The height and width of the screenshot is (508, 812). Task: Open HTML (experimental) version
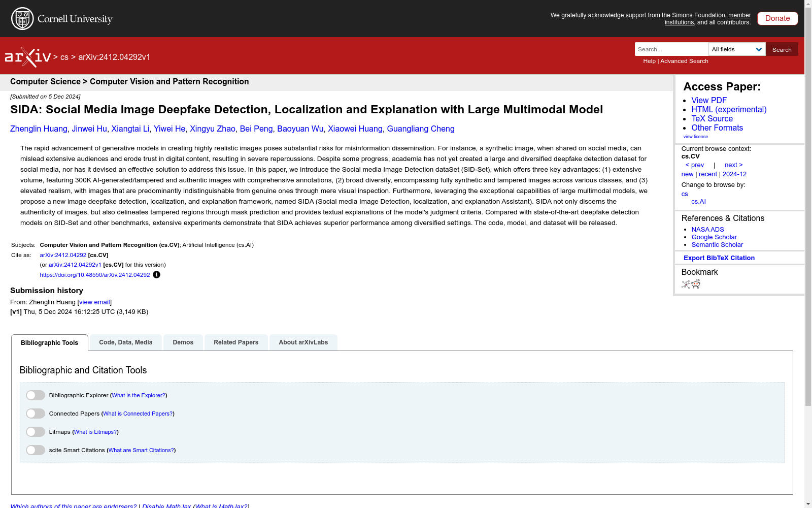[x=729, y=110]
